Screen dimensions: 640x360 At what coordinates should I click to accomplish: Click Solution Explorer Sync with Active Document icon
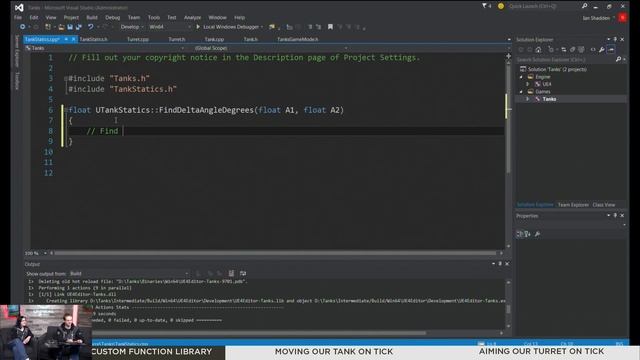pos(564,49)
